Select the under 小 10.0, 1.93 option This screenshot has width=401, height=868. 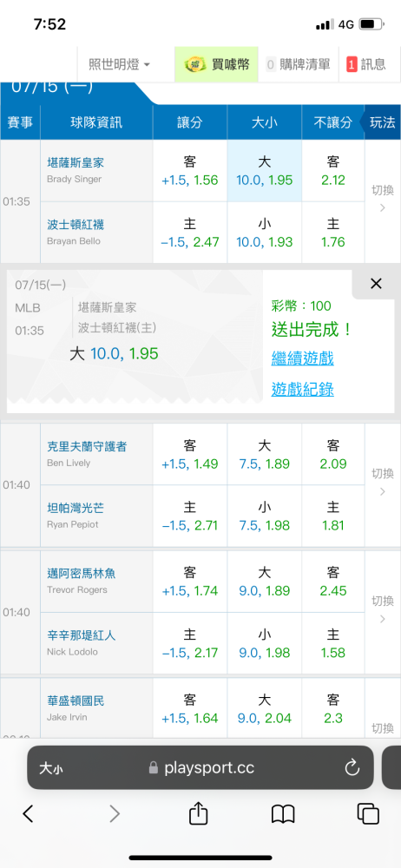[x=264, y=233]
